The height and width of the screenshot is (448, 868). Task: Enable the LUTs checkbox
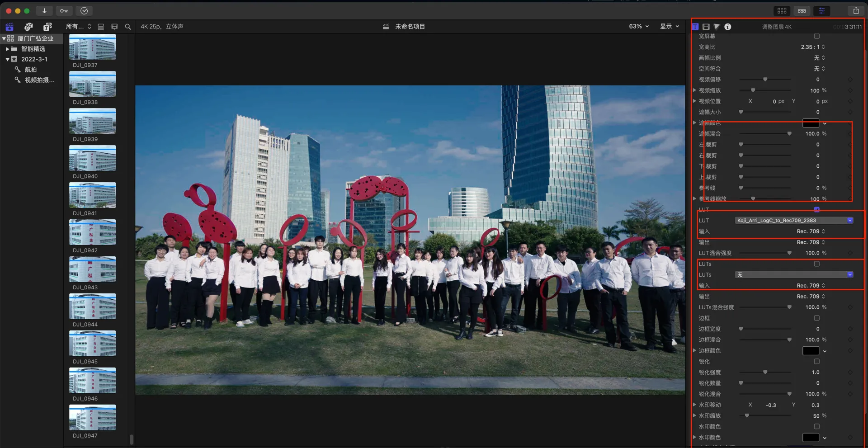tap(816, 264)
